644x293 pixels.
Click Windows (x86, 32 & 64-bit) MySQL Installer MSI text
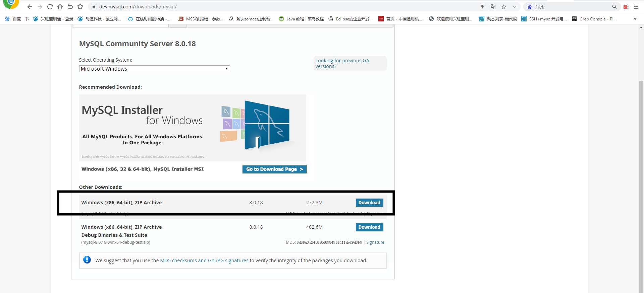point(143,169)
